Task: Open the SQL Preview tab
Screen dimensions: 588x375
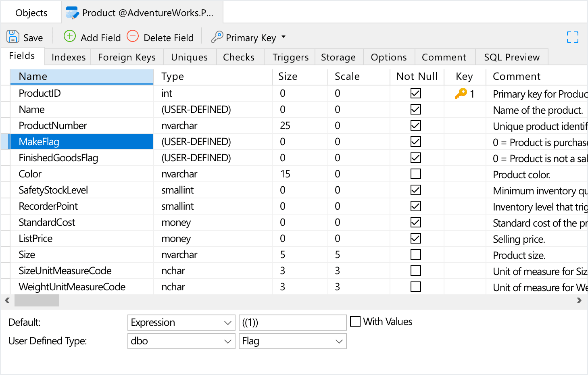Action: coord(511,57)
